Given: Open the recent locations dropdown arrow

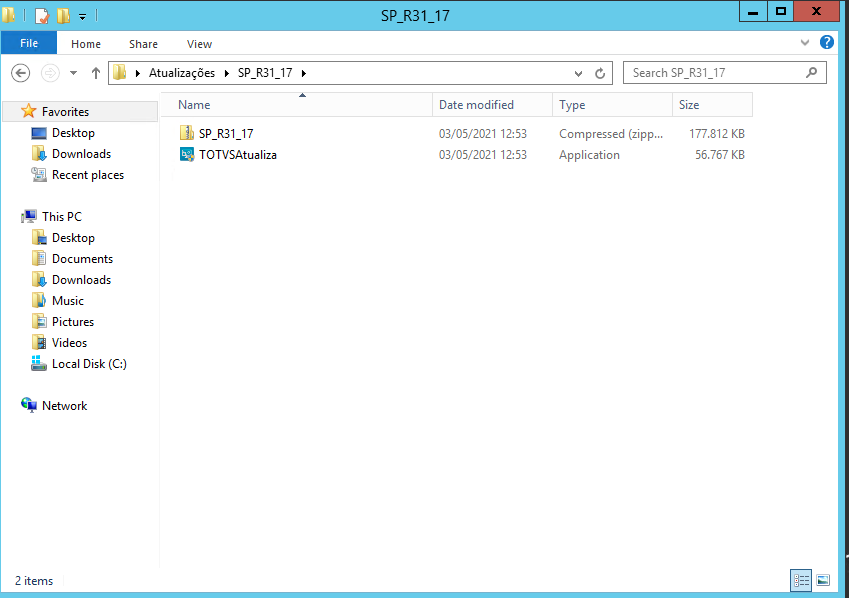Looking at the screenshot, I should 73,73.
